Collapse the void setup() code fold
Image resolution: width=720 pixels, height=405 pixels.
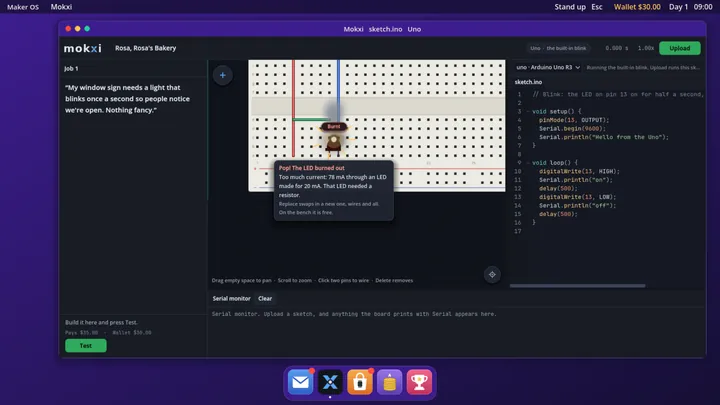point(528,112)
